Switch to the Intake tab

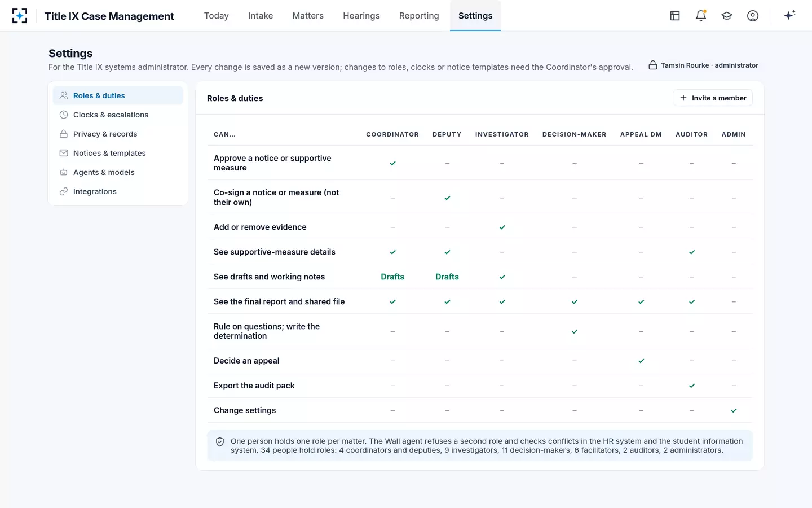261,16
